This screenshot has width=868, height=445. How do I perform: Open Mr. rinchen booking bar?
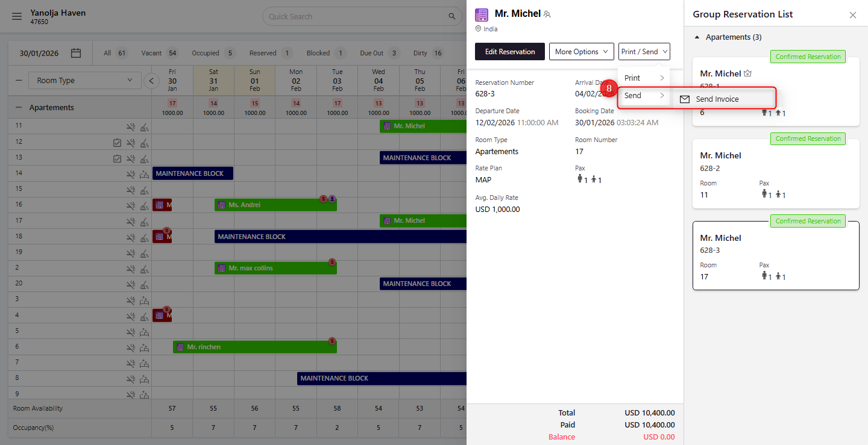pyautogui.click(x=255, y=347)
